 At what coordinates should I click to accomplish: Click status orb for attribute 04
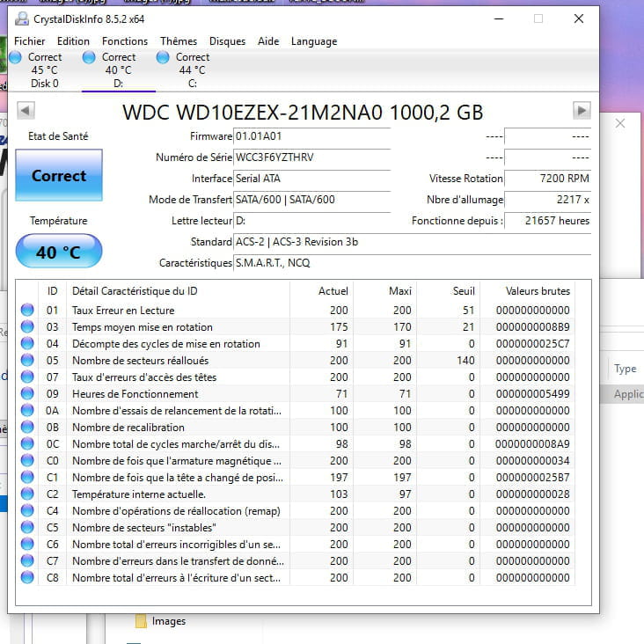pyautogui.click(x=27, y=343)
